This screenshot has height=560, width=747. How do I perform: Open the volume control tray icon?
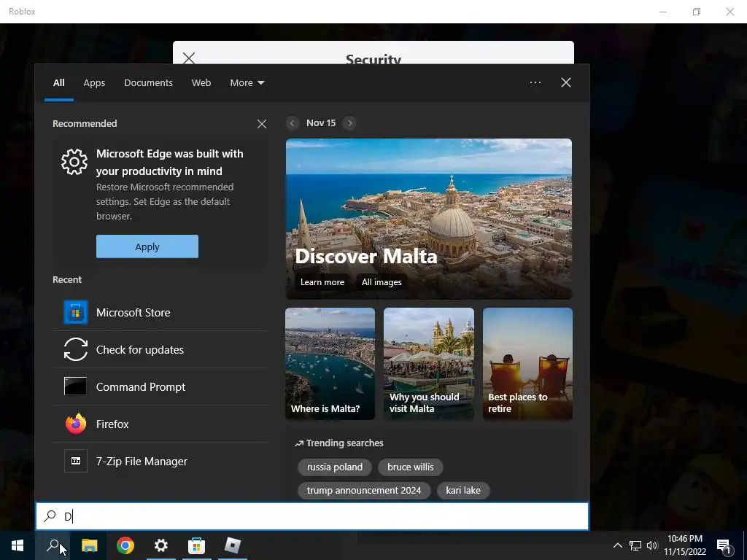[652, 545]
